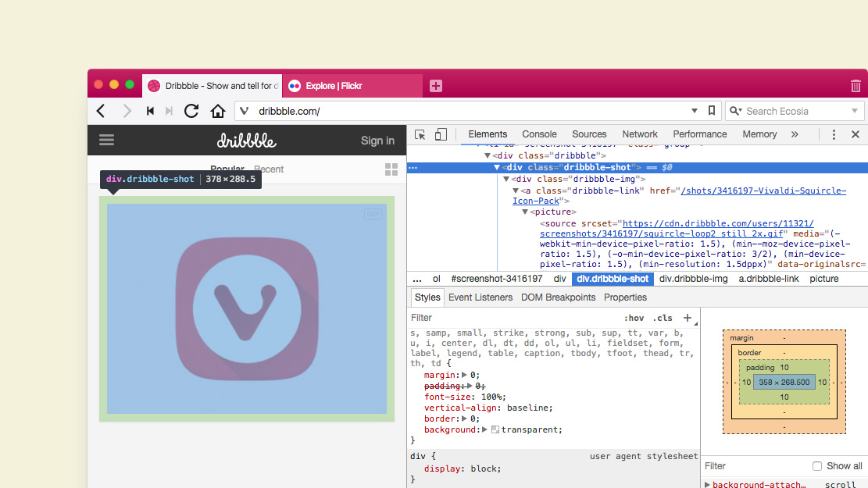Open the address bar dropdown arrow
This screenshot has width=868, height=488.
click(x=695, y=111)
